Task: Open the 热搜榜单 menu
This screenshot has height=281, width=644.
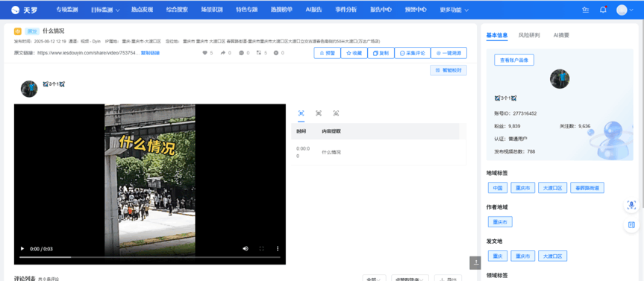Action: (x=282, y=10)
